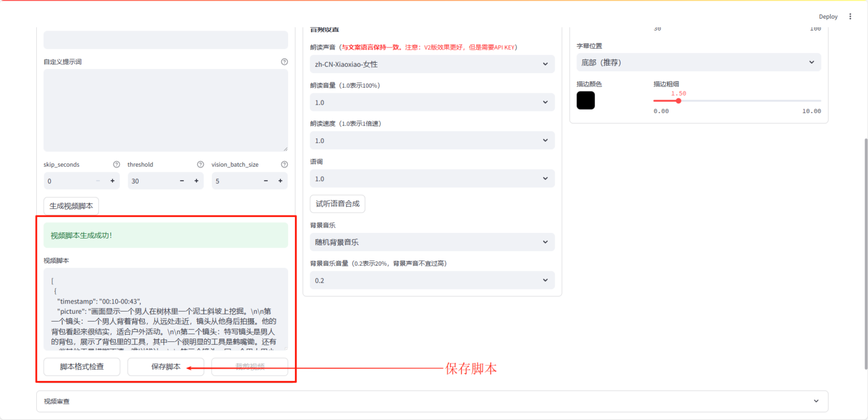This screenshot has width=868, height=420.
Task: Increase skip_seconds with plus icon
Action: [x=112, y=181]
